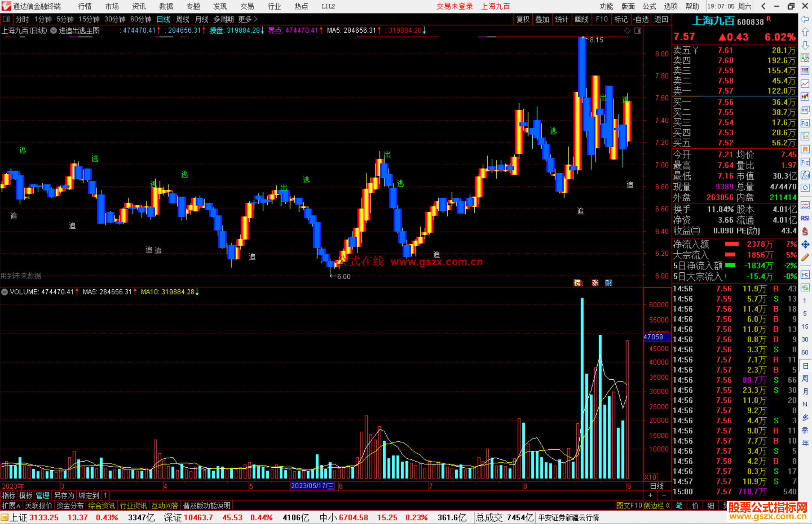Collapse the 侧边栏 sidebar chevron
Viewport: 812px width, 524px height.
668,506
